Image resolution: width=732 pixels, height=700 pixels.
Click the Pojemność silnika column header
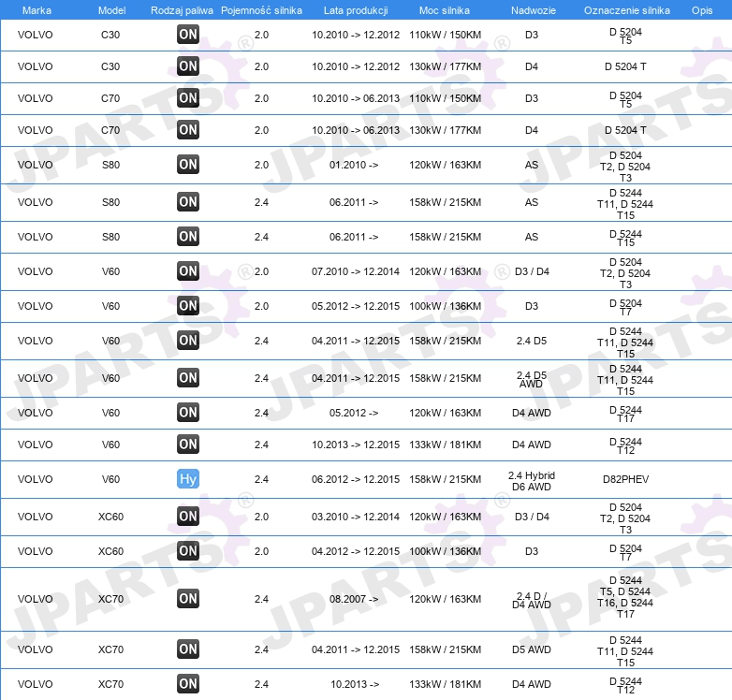point(261,10)
